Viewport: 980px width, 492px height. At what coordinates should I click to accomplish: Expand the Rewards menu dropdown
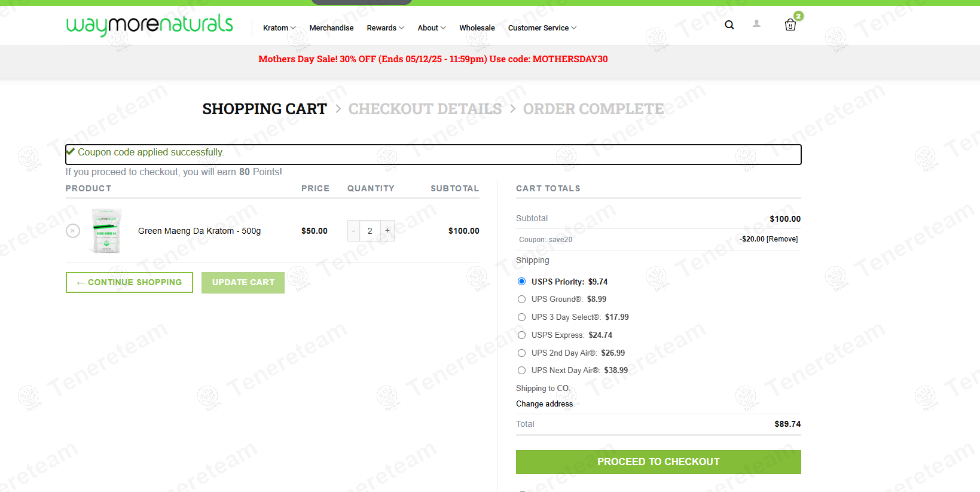click(386, 28)
